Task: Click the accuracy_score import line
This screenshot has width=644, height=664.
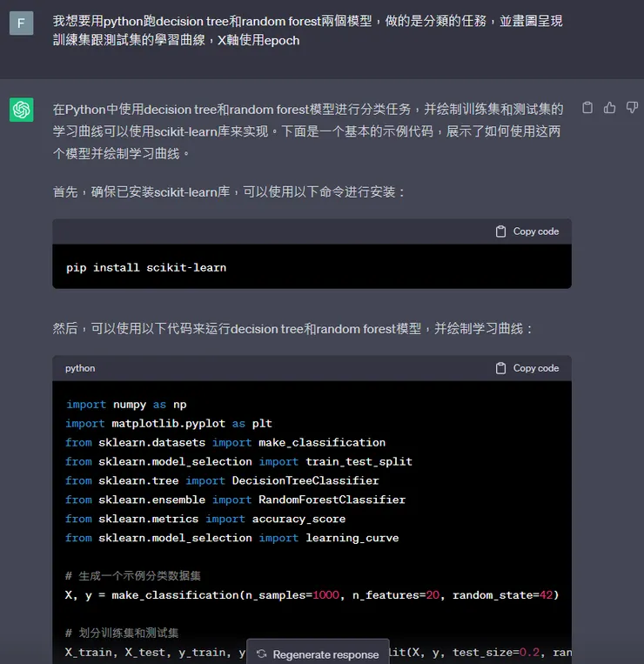Action: coord(205,519)
